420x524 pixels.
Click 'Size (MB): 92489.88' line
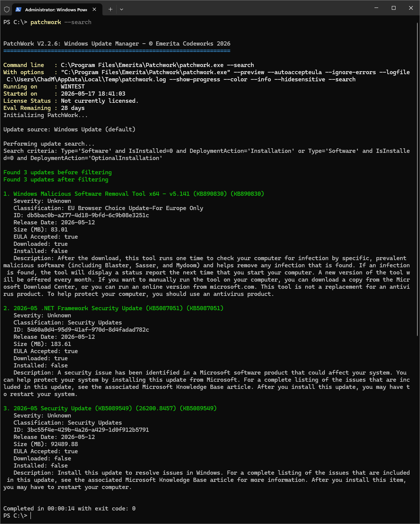click(x=46, y=444)
